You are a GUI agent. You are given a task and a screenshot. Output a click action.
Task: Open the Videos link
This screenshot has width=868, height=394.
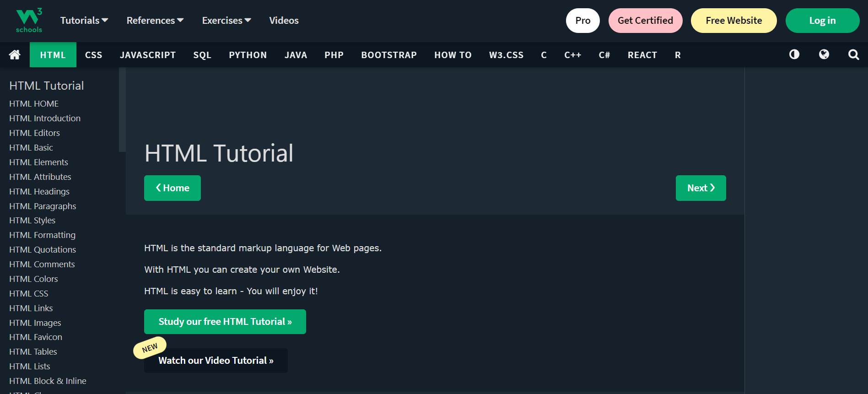[284, 21]
